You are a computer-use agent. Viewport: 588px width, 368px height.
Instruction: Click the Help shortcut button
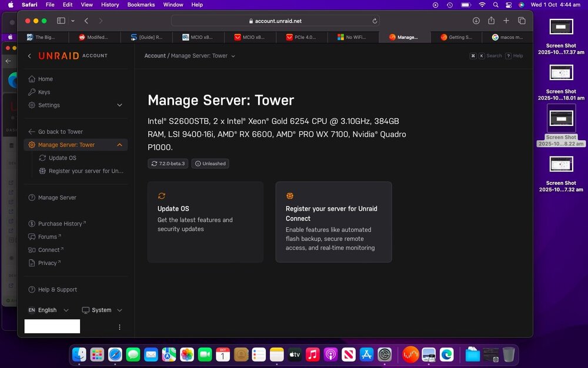pos(514,56)
